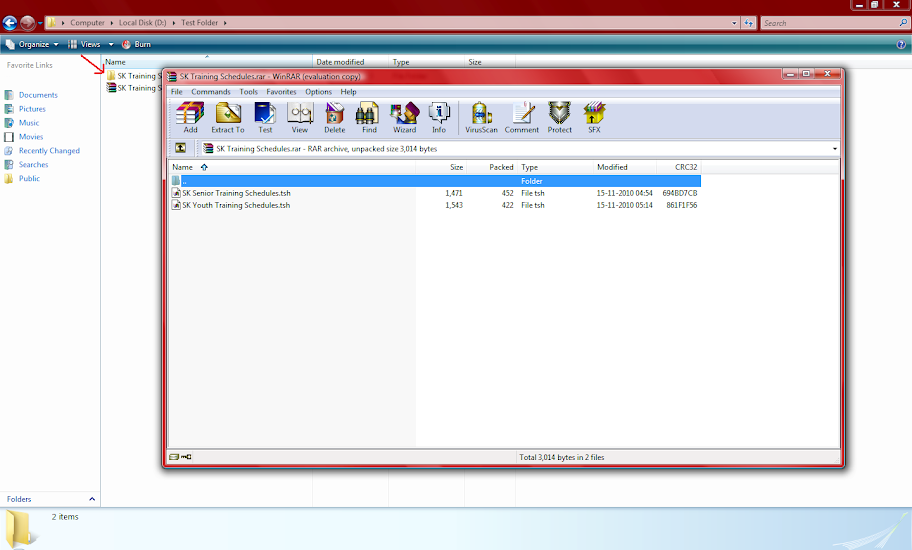Click the key password icon in status bar
This screenshot has height=550, width=912.
pos(186,457)
